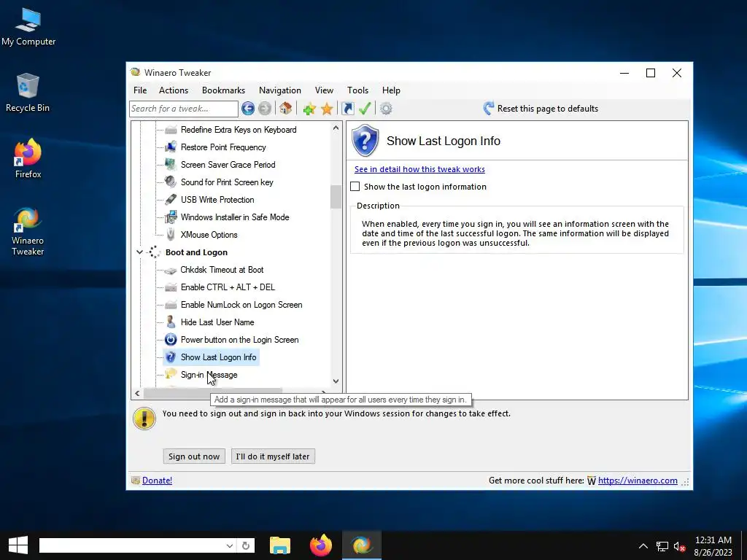
Task: Select Firefox desktop shortcut
Action: point(28,158)
